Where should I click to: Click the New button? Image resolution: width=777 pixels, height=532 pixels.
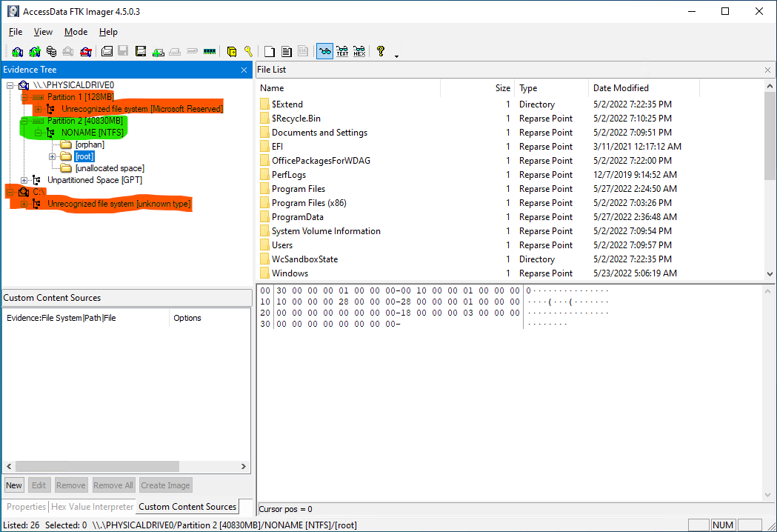pyautogui.click(x=14, y=485)
